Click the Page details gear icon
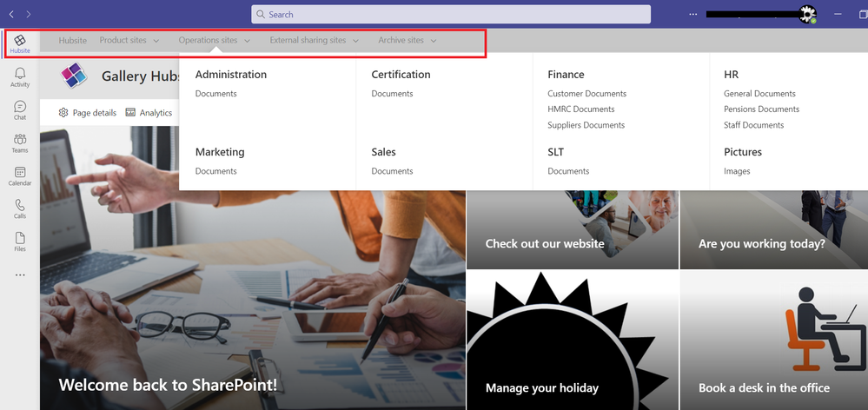The height and width of the screenshot is (410, 868). [x=63, y=113]
